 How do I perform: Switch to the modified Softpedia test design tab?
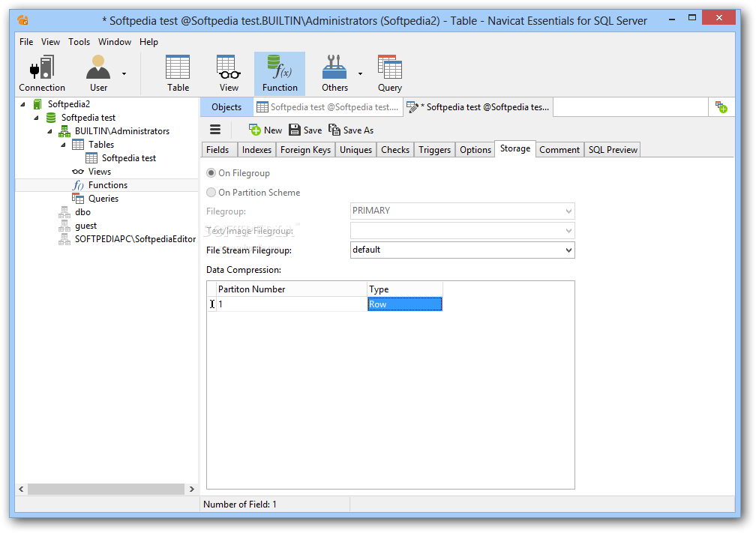pos(478,107)
